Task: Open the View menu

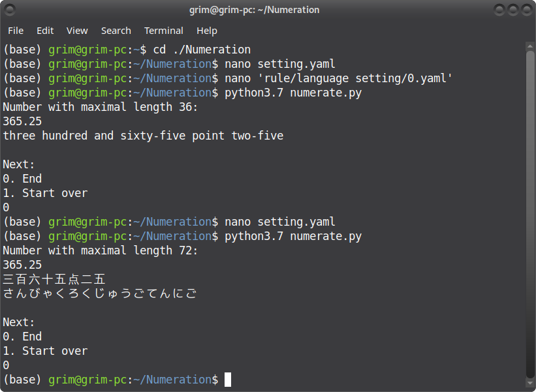Action: pyautogui.click(x=77, y=31)
